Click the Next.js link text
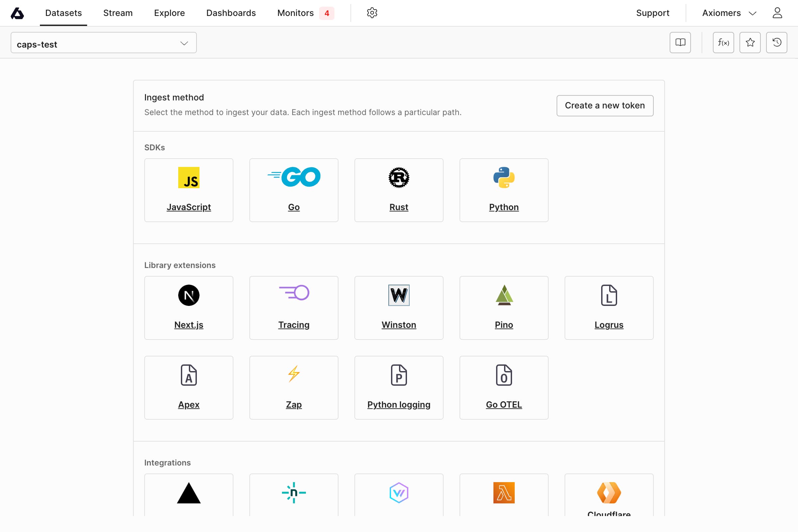The width and height of the screenshot is (798, 532). 189,325
